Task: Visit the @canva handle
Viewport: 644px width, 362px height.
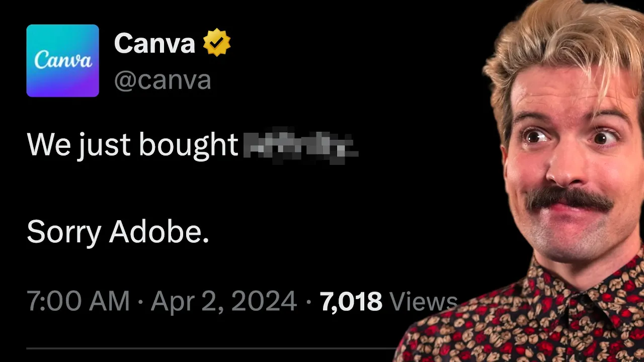Action: [163, 80]
